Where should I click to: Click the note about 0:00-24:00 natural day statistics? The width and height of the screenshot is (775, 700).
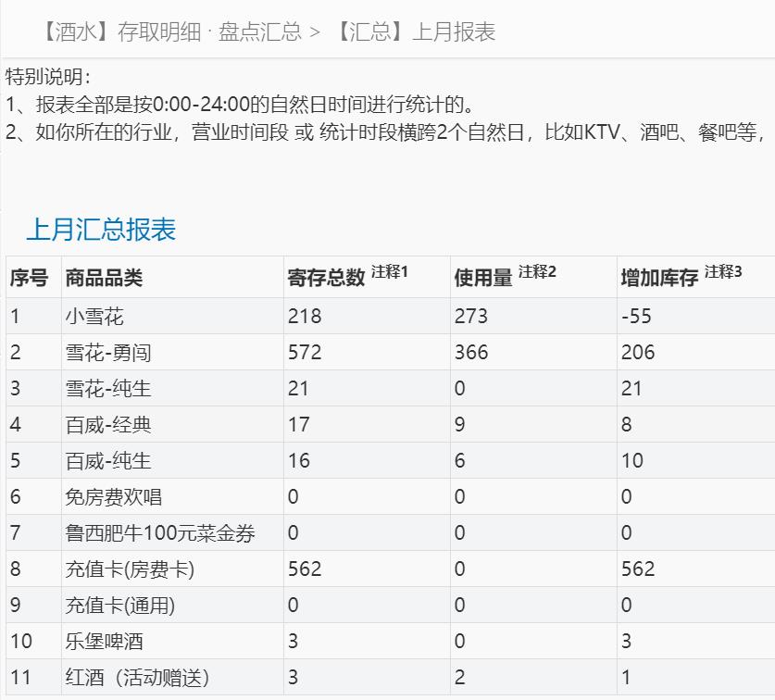240,105
